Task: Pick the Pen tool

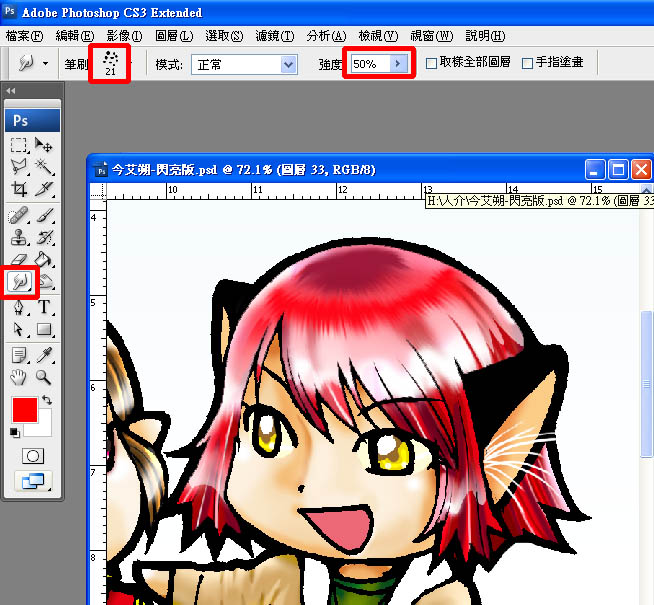Action: (x=19, y=307)
